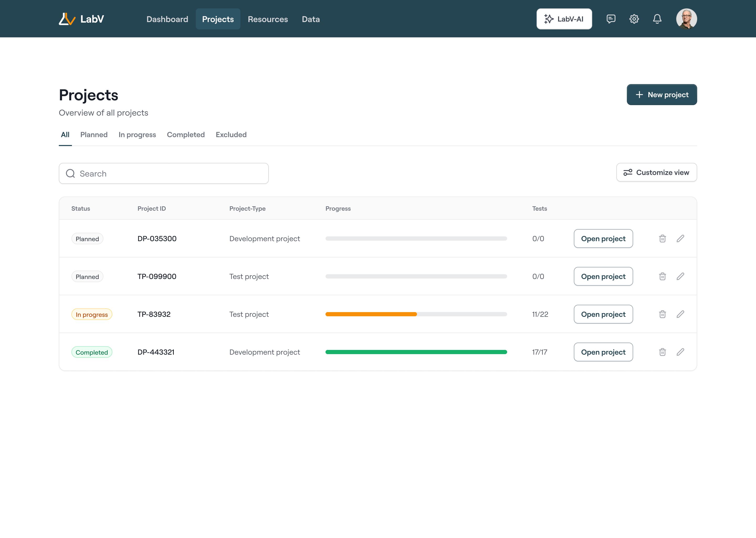Launch LabV-AI assistant

click(564, 19)
